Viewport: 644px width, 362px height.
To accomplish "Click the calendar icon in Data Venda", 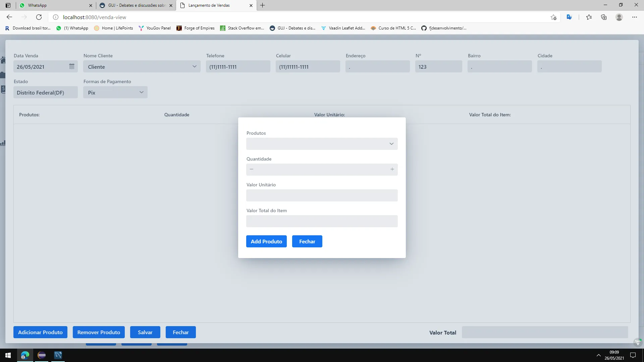I will pyautogui.click(x=71, y=66).
